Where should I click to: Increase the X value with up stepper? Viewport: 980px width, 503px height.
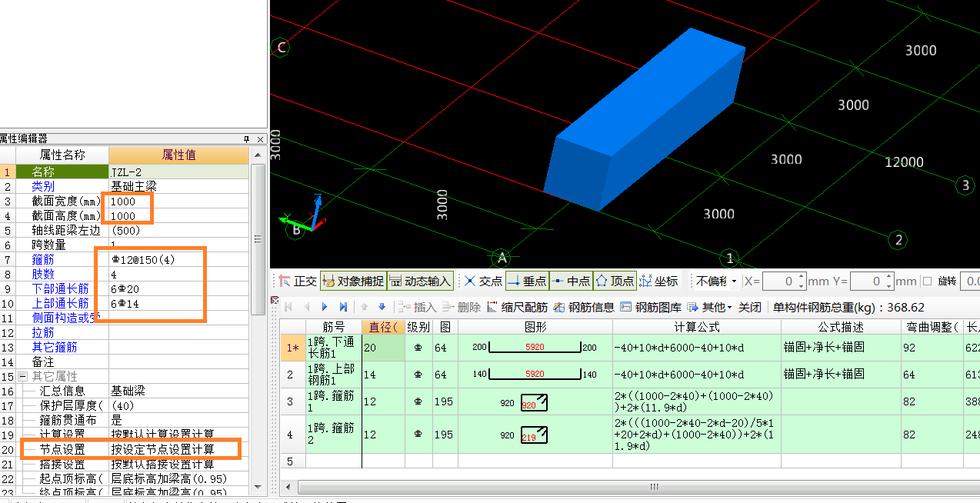(802, 278)
